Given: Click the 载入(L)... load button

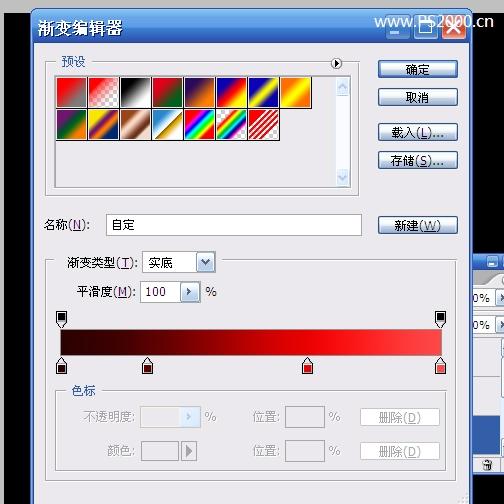Looking at the screenshot, I should point(417,132).
